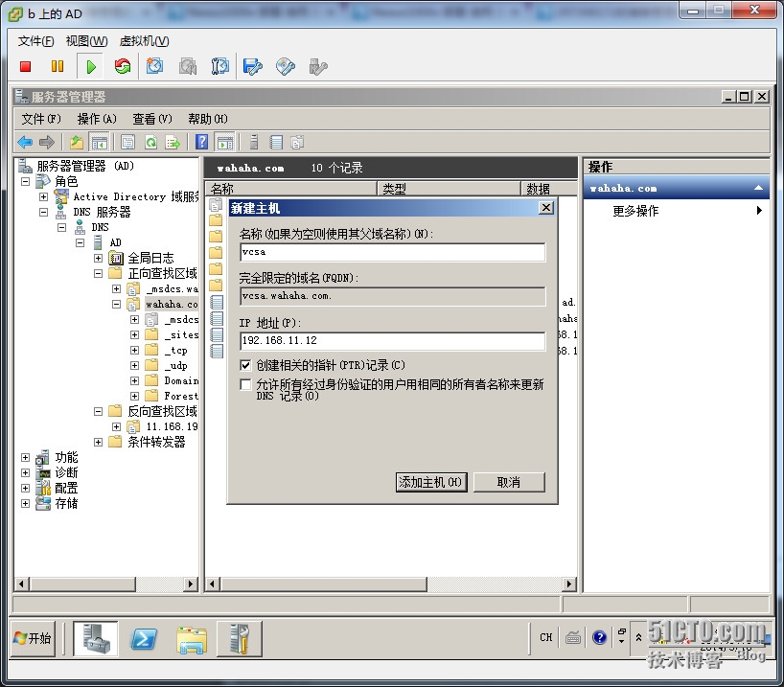Open the snapshot manager icon

click(x=220, y=66)
